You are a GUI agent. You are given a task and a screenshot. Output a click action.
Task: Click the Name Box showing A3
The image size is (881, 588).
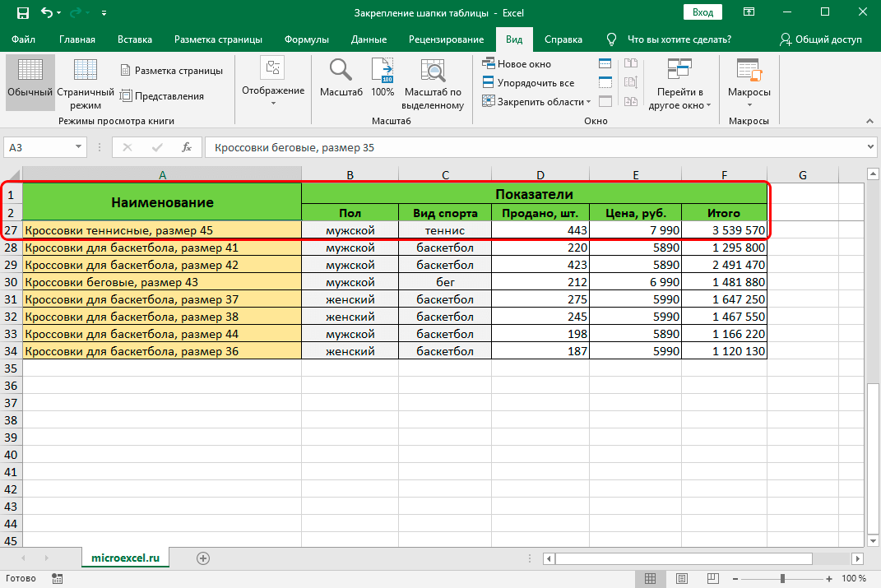coord(39,147)
